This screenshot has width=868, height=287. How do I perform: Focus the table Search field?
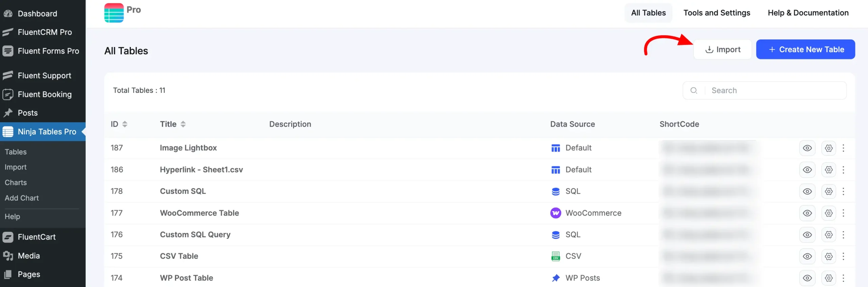[765, 90]
